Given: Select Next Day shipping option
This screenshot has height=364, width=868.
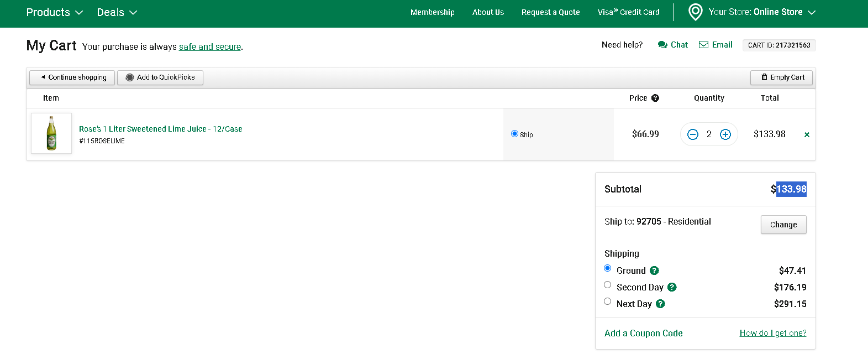Looking at the screenshot, I should click(x=608, y=301).
